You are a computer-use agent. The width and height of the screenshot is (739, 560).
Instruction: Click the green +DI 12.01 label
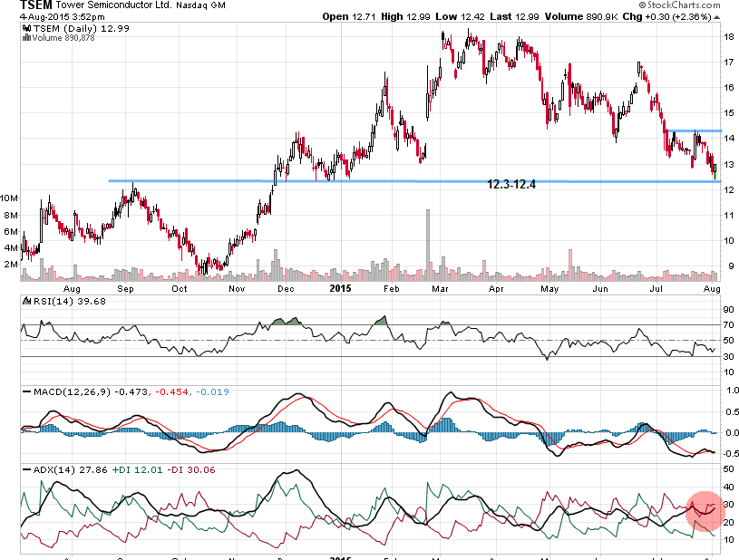tap(137, 470)
